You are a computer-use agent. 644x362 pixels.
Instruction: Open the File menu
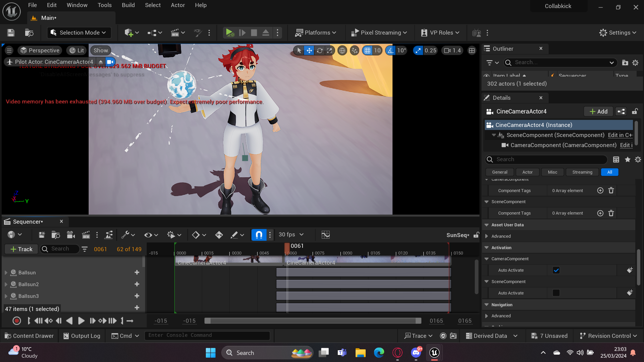(x=33, y=5)
